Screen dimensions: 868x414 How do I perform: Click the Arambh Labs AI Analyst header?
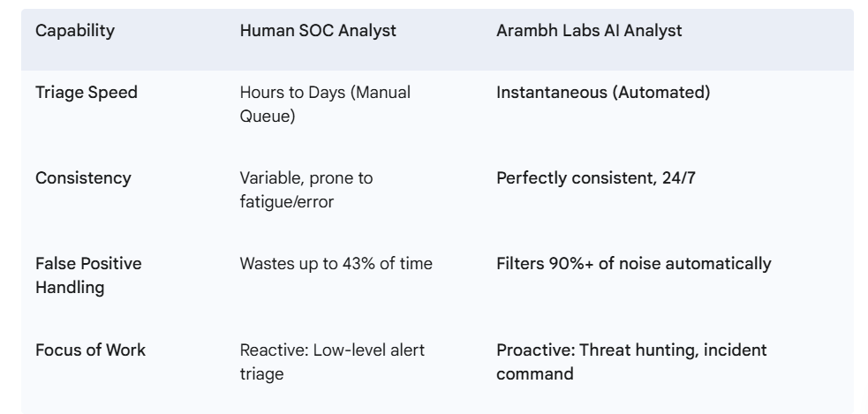pyautogui.click(x=589, y=30)
